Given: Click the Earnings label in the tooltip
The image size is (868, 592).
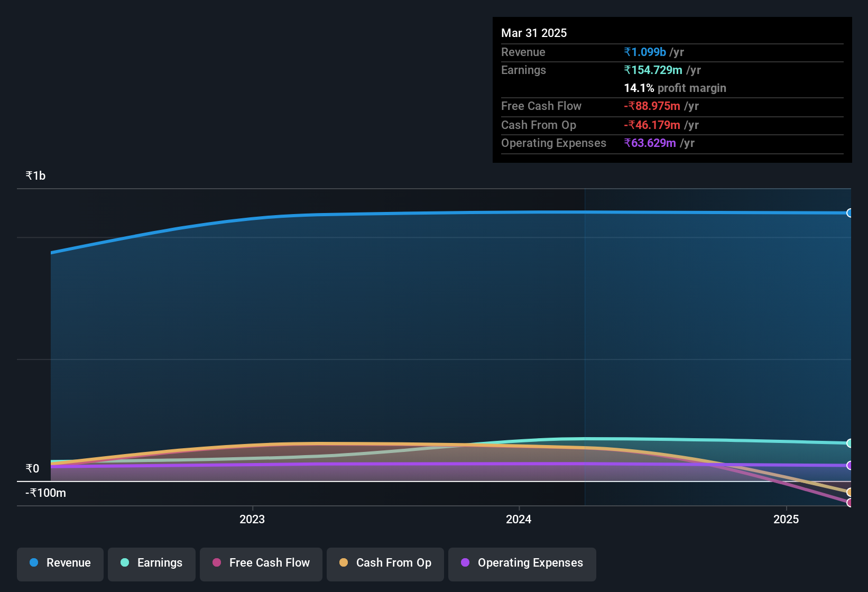Looking at the screenshot, I should point(523,70).
